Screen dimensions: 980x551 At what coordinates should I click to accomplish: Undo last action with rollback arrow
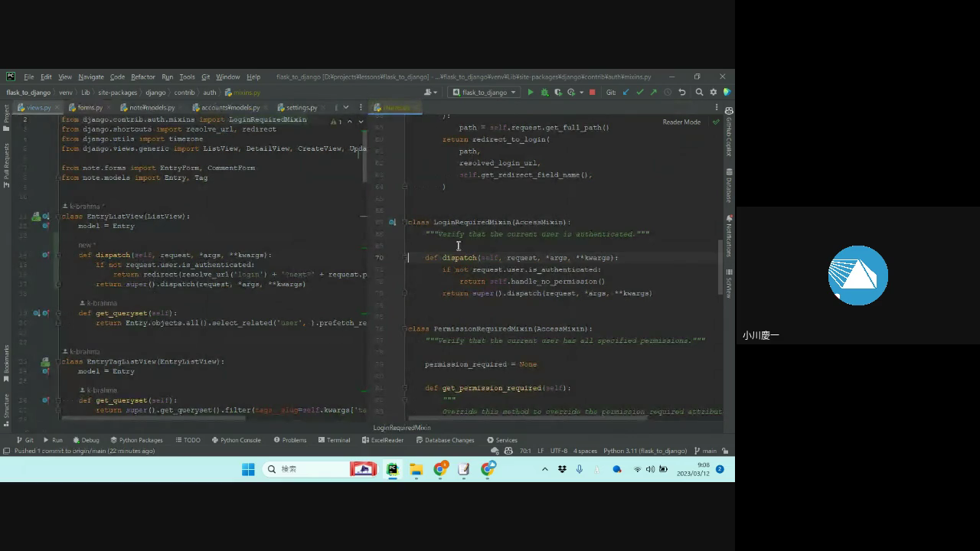[681, 93]
